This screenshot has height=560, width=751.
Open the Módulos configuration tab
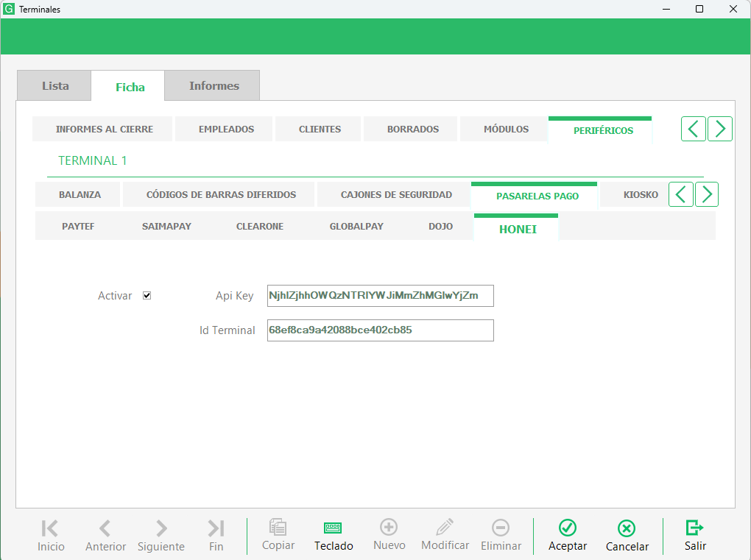(506, 130)
